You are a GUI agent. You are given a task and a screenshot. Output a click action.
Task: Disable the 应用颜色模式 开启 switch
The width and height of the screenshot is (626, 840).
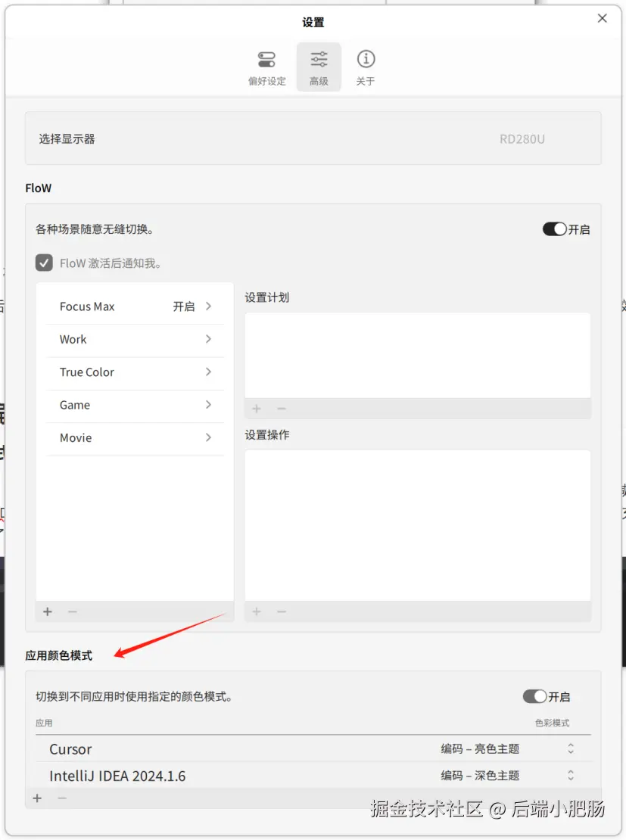click(534, 696)
